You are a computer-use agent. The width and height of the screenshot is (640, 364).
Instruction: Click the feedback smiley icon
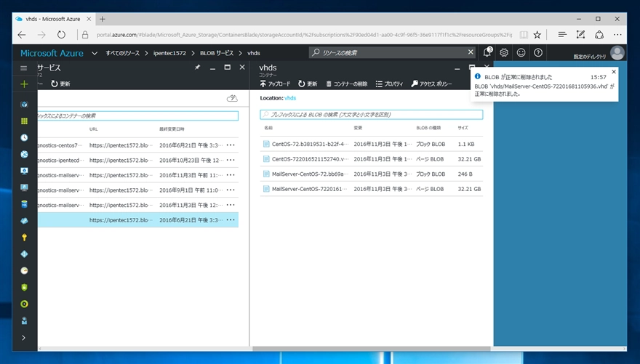tap(521, 52)
